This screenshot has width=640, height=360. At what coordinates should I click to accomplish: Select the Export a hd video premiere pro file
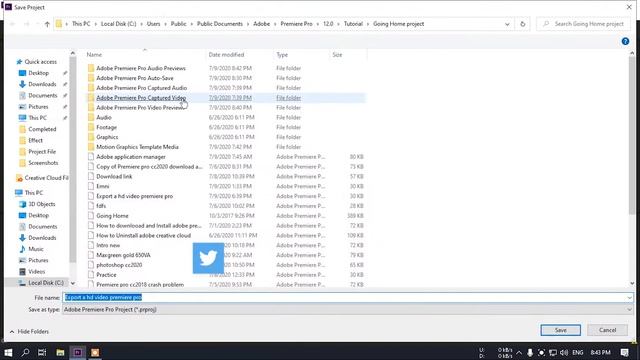coord(134,196)
